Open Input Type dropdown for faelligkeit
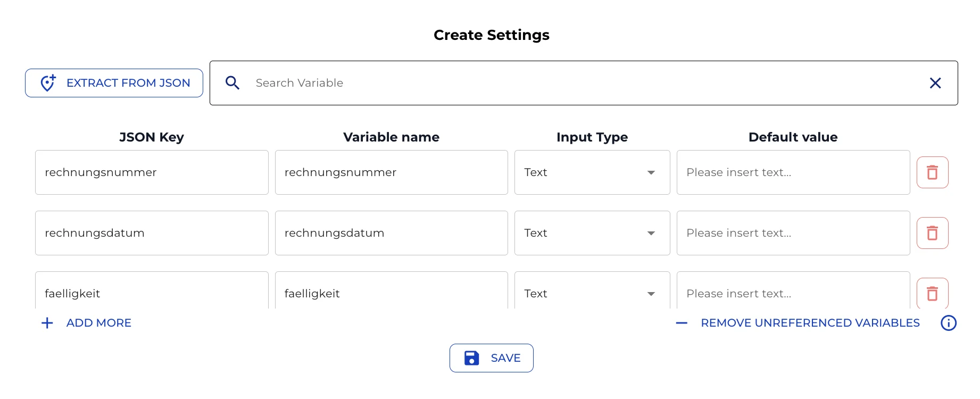 tap(592, 290)
